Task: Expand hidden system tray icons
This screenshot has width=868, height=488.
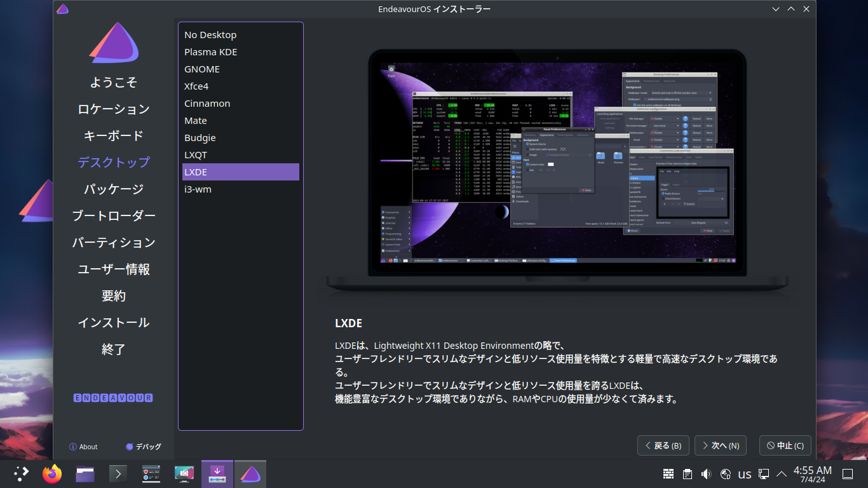Action: [x=782, y=474]
